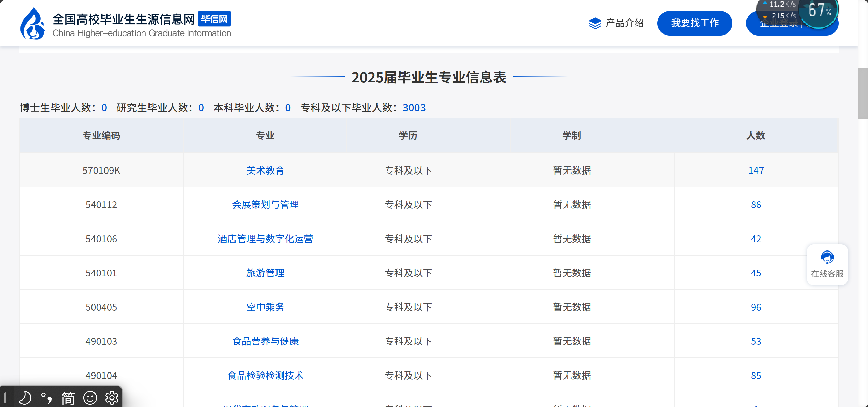Click the 3003 graduates count
868x407 pixels.
click(414, 108)
